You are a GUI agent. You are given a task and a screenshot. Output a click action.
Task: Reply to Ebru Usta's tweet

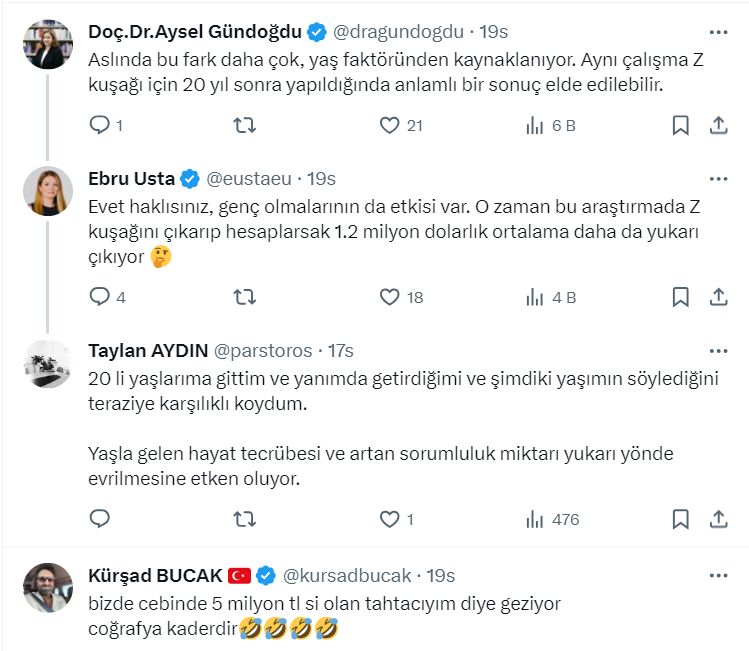tap(99, 297)
